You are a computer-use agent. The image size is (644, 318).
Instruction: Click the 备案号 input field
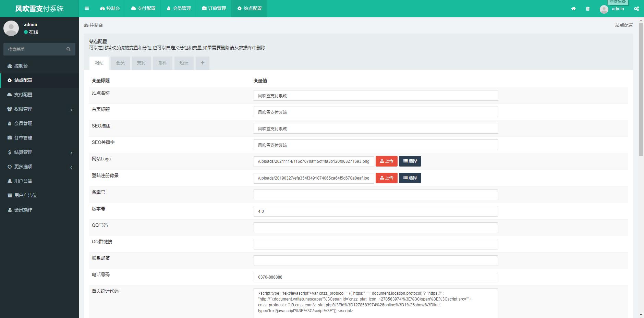click(x=375, y=195)
